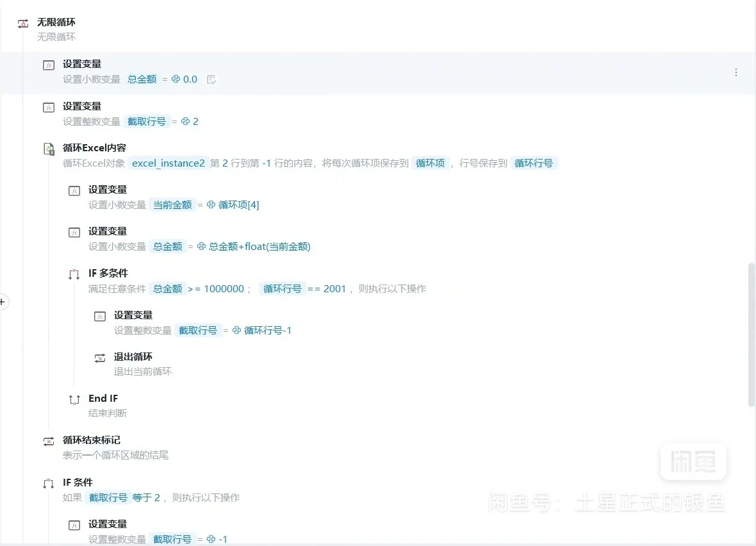Open the three-dot menu on 设置变量 row
756x546 pixels.
click(x=735, y=72)
